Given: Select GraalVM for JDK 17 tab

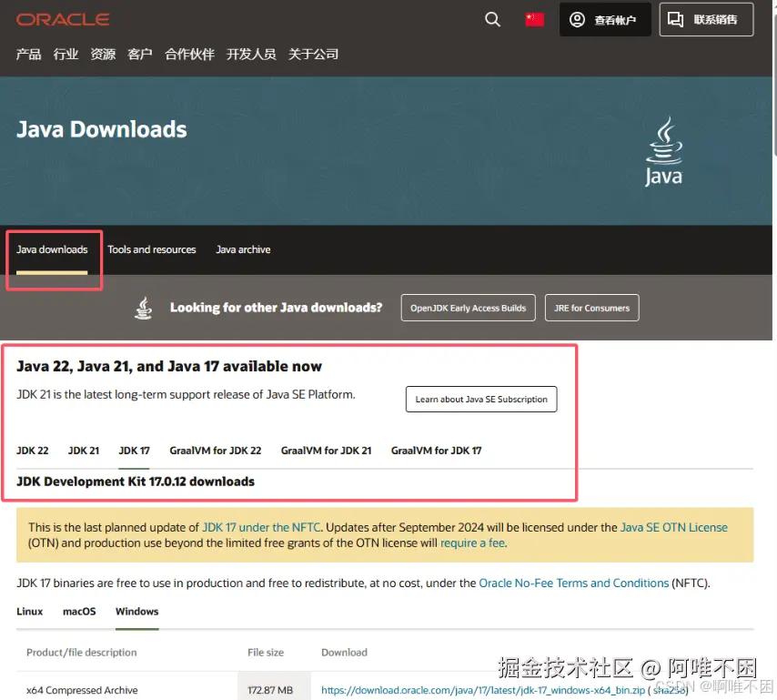Looking at the screenshot, I should pyautogui.click(x=436, y=451).
